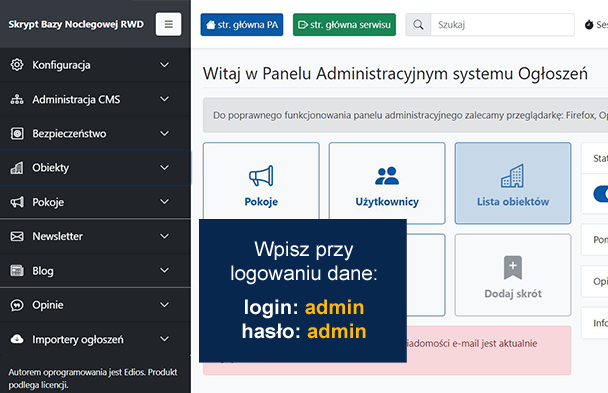
Task: Click the Edios software author footer text
Action: pos(93,378)
